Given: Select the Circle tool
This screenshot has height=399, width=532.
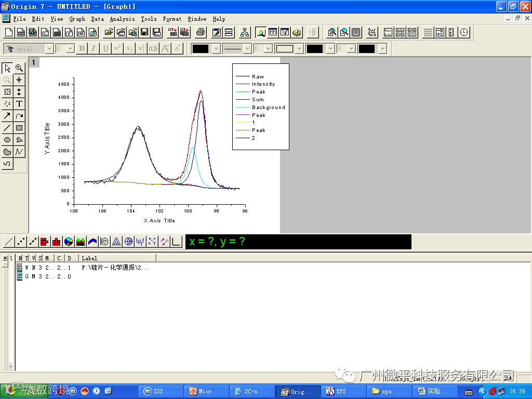Looking at the screenshot, I should pos(7,140).
